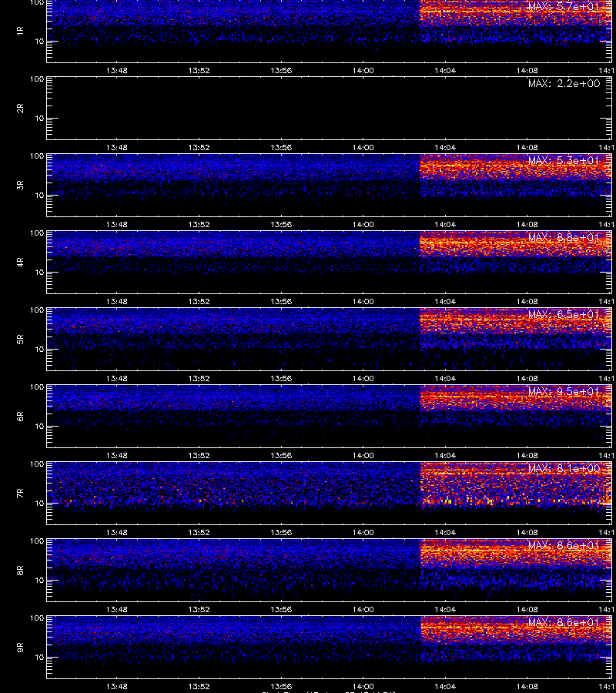The width and height of the screenshot is (616, 693).
Task: Click the 13:48 time label below panel 1R
Action: tap(117, 70)
